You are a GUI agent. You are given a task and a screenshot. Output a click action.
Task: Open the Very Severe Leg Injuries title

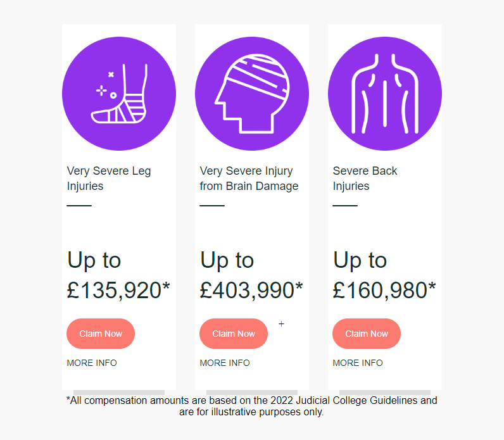tap(109, 179)
